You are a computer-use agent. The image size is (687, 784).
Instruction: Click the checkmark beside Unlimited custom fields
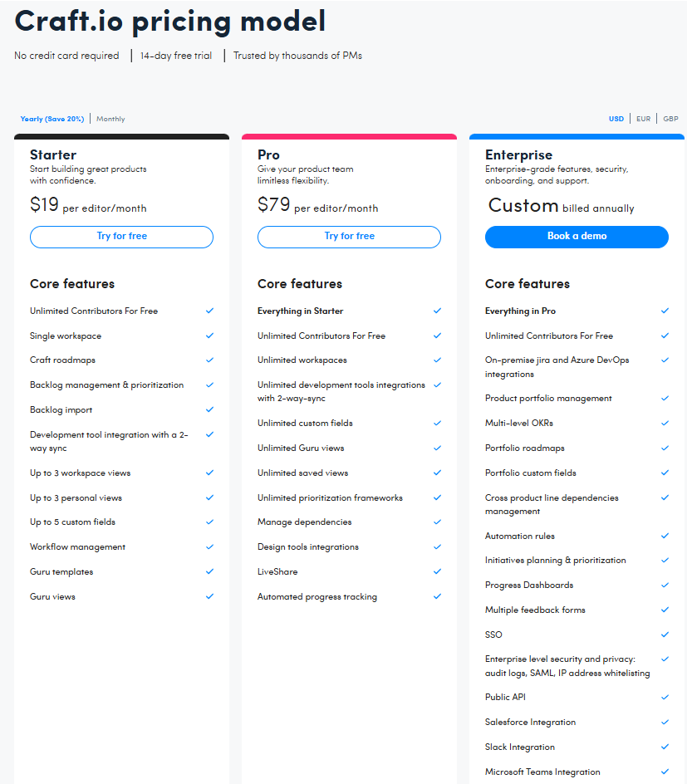(x=437, y=423)
